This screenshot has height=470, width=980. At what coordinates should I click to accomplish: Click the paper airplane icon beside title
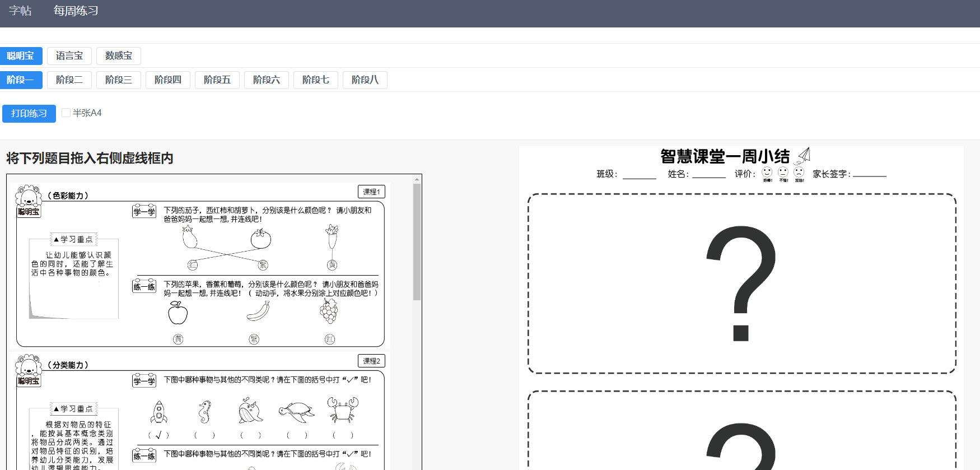[x=804, y=155]
